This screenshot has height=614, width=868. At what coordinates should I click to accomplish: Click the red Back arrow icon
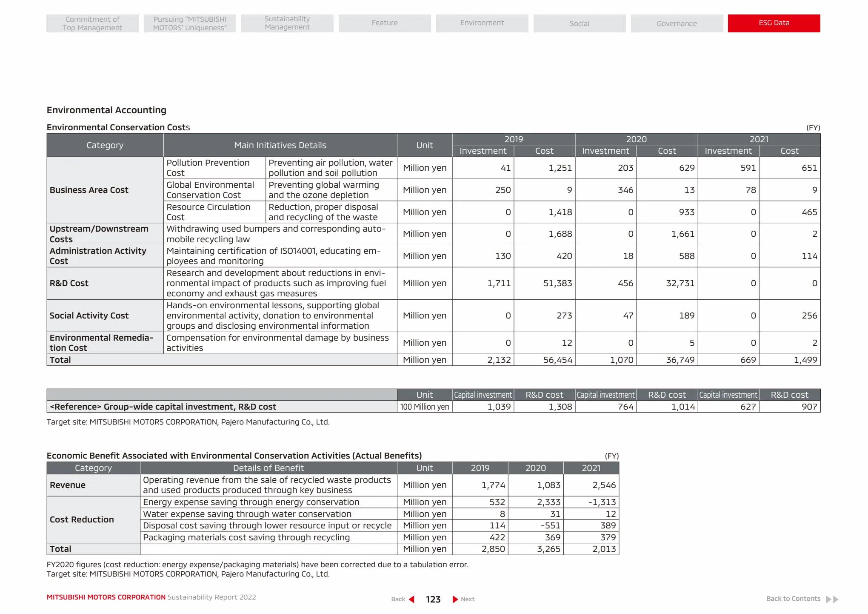pyautogui.click(x=411, y=599)
